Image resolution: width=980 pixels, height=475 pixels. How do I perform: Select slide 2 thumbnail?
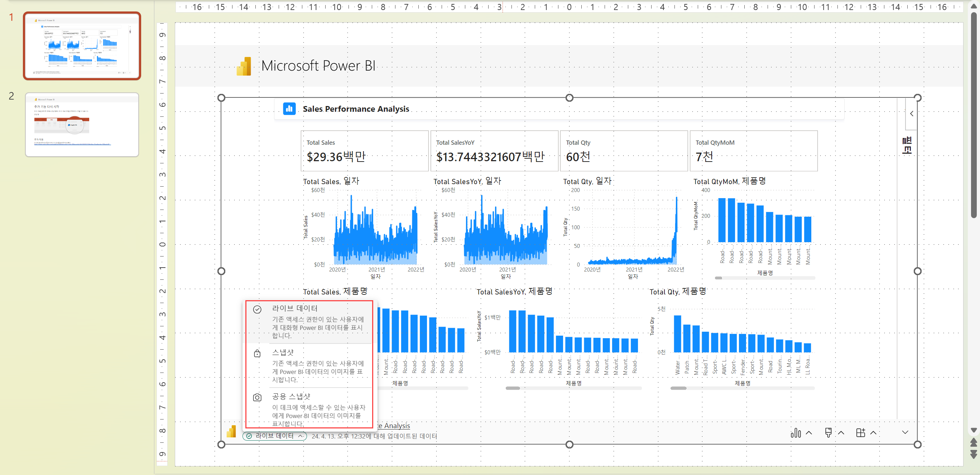(x=82, y=124)
